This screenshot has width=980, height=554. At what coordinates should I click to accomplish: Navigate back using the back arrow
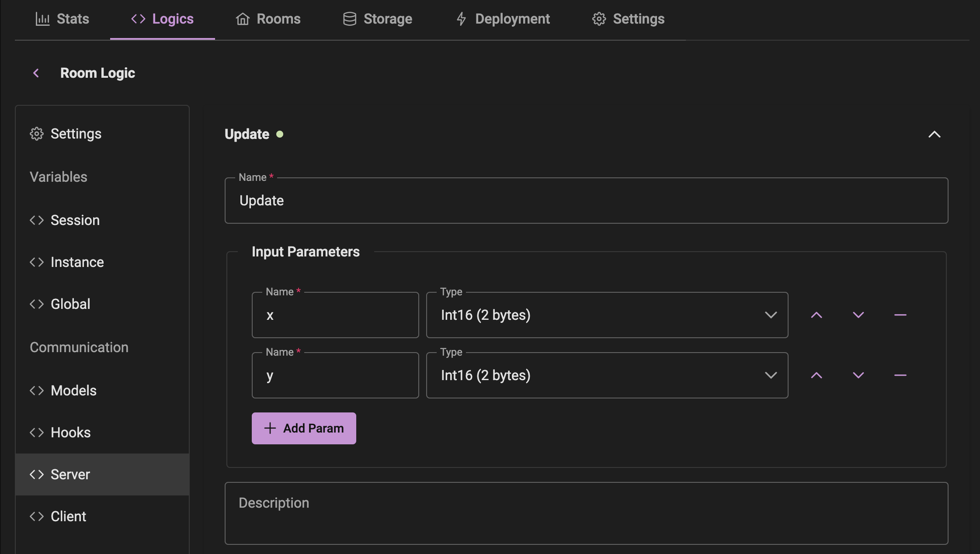click(36, 72)
